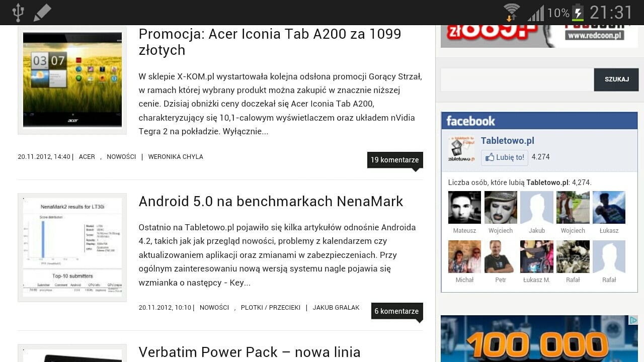Click the AdChoices icon on 100 000 banner

(633, 320)
